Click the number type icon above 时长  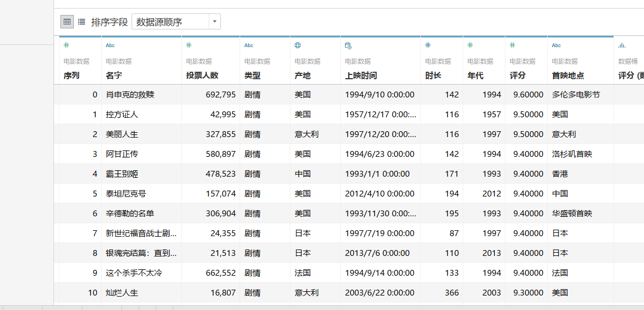click(428, 46)
